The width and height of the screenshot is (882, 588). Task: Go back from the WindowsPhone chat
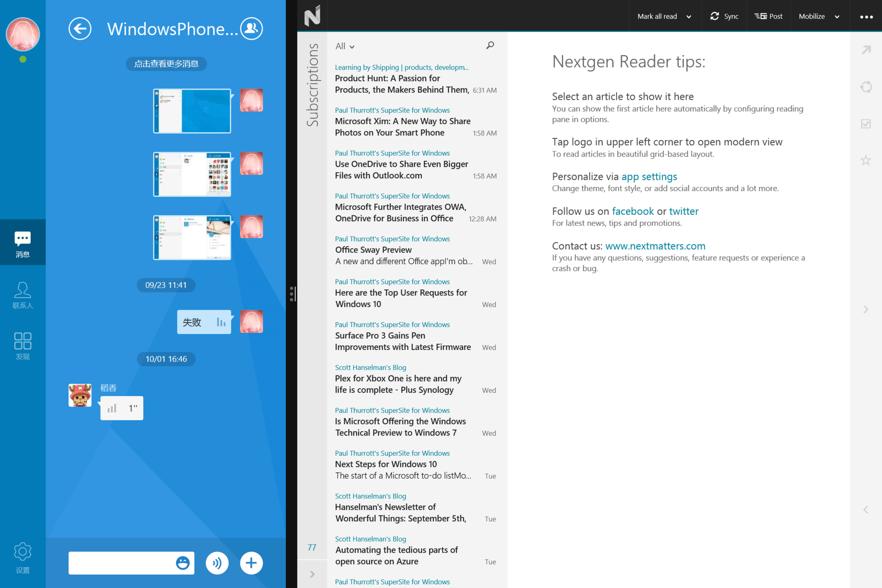(80, 29)
